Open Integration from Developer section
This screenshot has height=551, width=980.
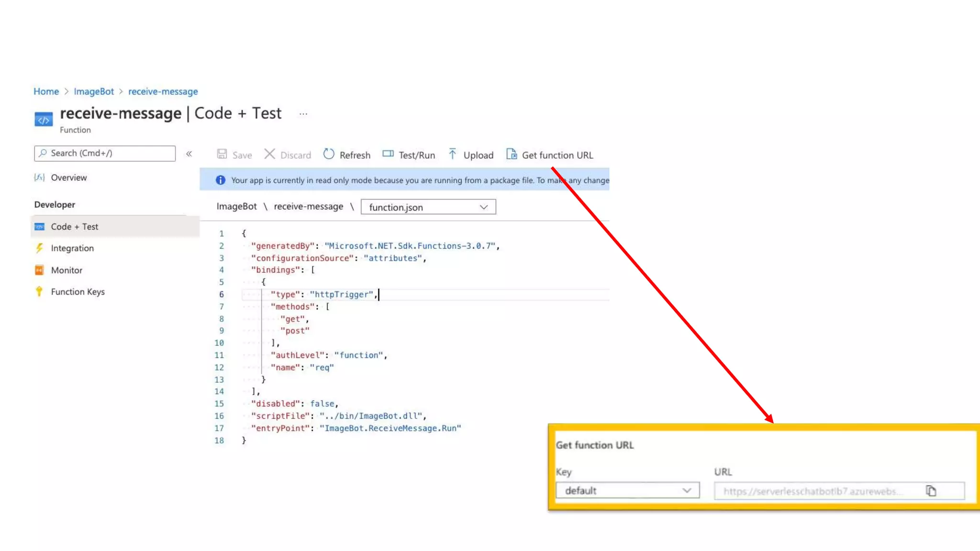point(72,248)
